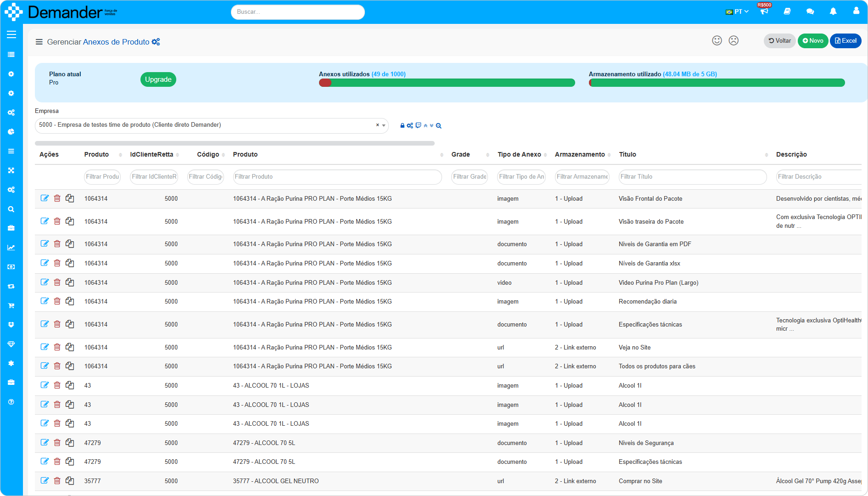Viewport: 868px width, 496px height.
Task: Open the diamond sidebar icon
Action: [x=11, y=344]
